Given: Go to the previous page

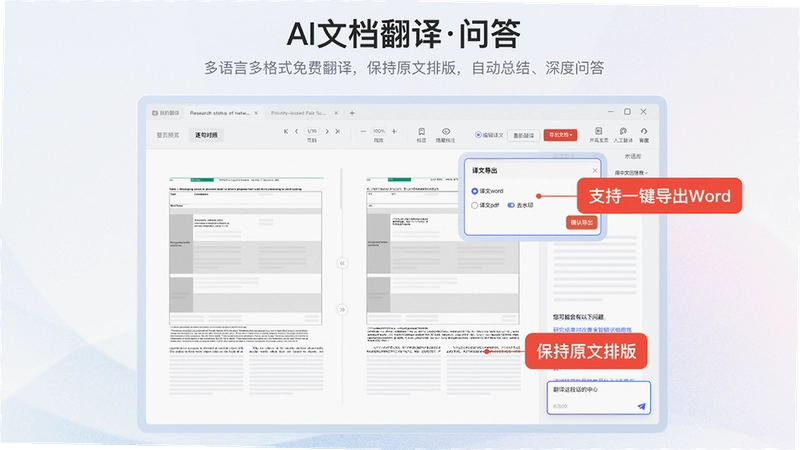Looking at the screenshot, I should [x=296, y=131].
